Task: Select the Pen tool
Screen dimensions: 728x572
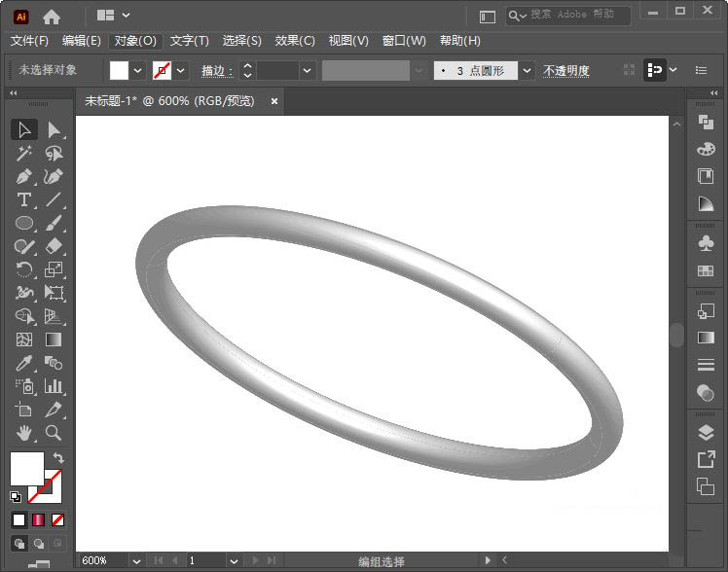Action: point(25,177)
